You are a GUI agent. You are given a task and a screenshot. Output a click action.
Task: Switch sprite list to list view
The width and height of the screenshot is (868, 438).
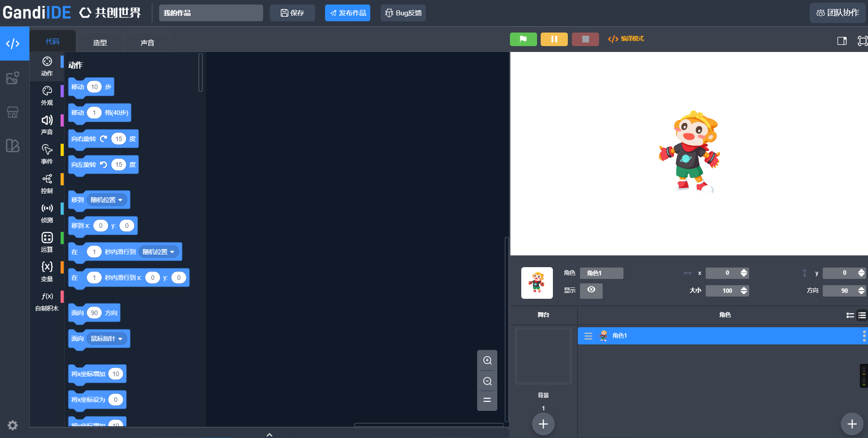click(x=862, y=316)
